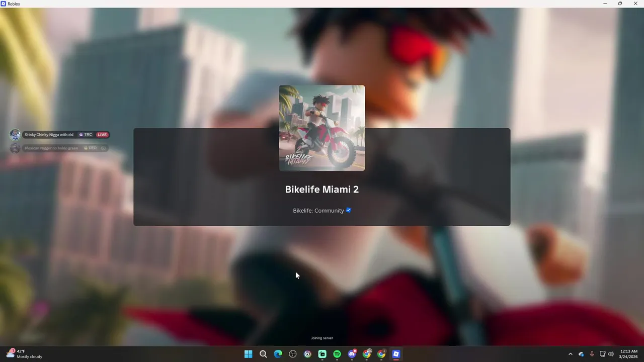Screen dimensions: 644x362
Task: Open OBS Studio from the taskbar
Action: tap(293, 354)
